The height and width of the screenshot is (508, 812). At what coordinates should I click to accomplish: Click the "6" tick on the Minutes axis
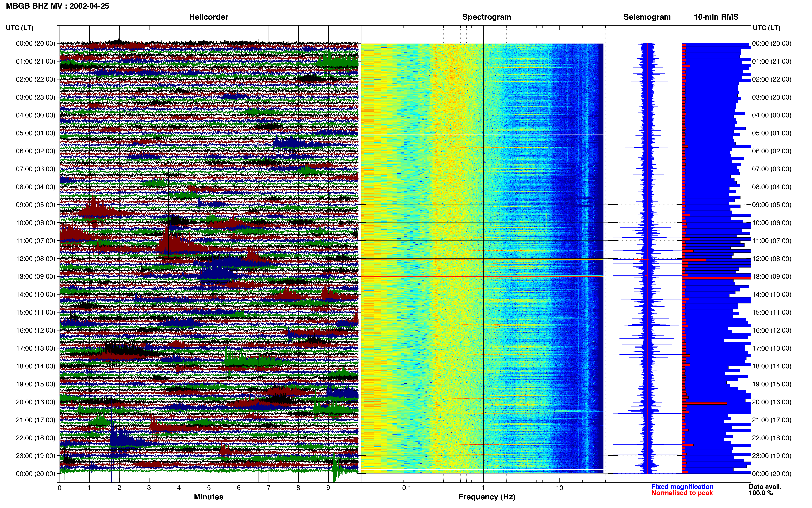[x=239, y=488]
